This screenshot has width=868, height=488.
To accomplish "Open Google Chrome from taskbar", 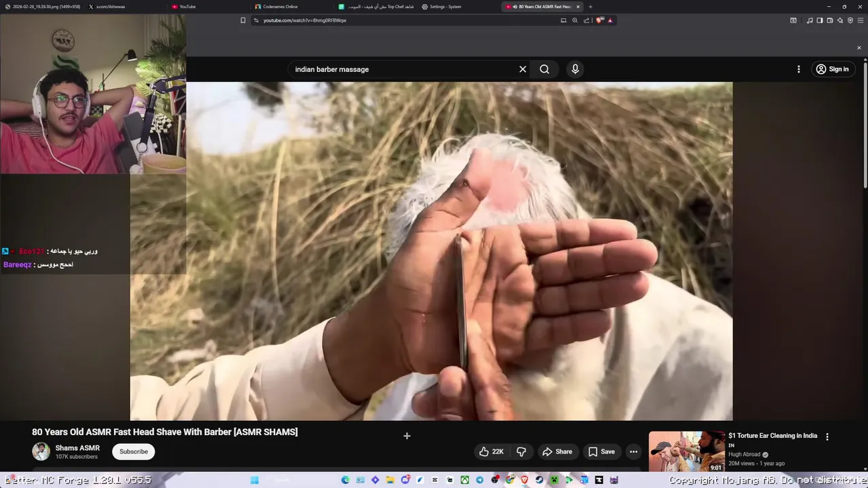I will click(x=510, y=480).
